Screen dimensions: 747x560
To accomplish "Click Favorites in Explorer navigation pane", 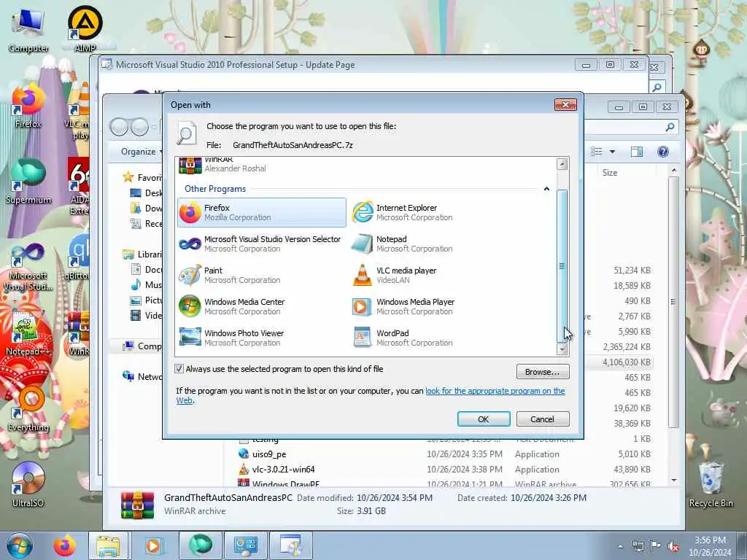I will pyautogui.click(x=142, y=178).
